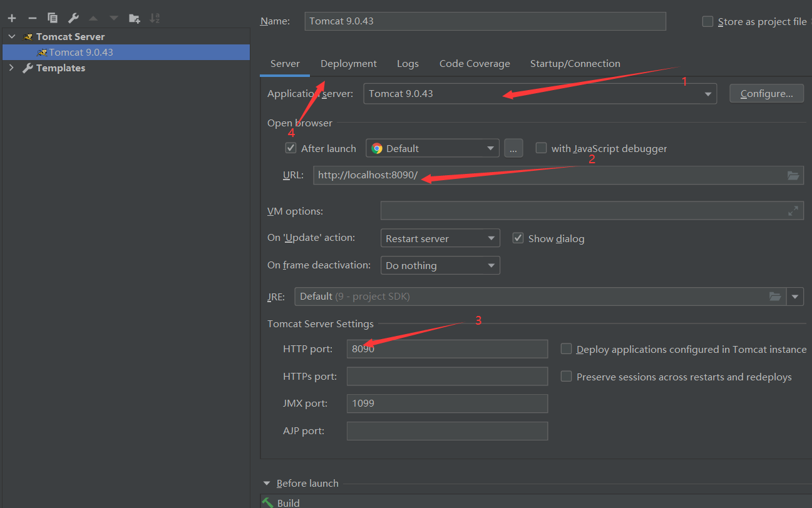Expand VM options field icon

(793, 211)
